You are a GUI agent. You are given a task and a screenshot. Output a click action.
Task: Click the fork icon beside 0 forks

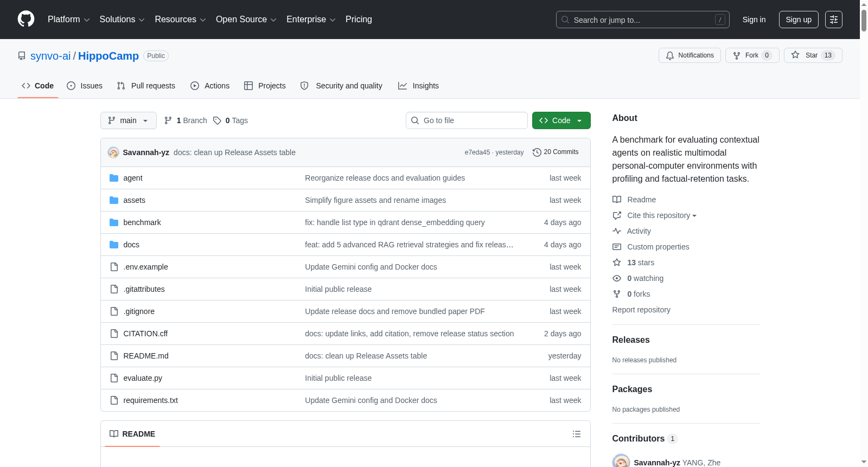click(617, 294)
